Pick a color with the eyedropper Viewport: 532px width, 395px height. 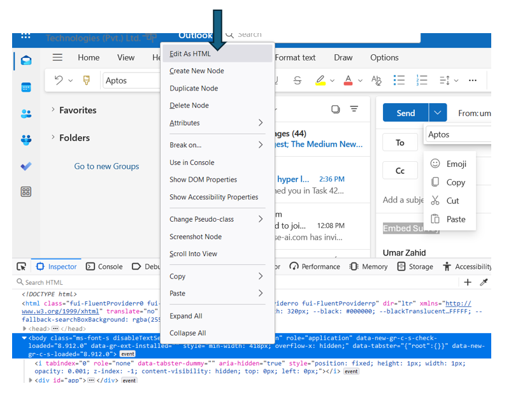coord(484,282)
